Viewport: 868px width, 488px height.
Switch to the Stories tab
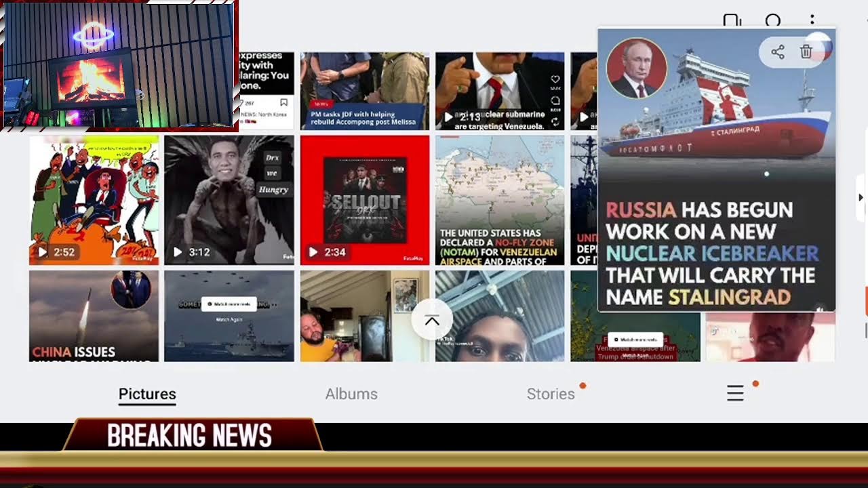[551, 394]
